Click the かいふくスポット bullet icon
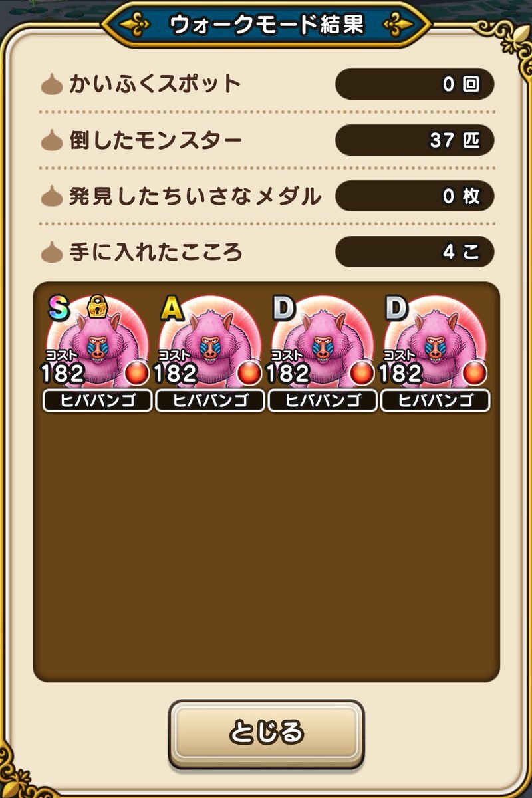The width and height of the screenshot is (532, 798). tap(53, 85)
